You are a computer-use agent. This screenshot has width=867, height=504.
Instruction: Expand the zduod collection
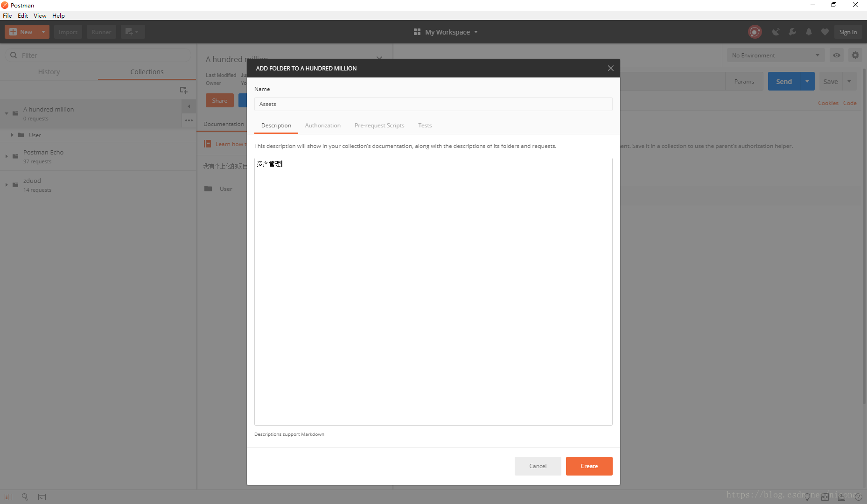point(7,185)
